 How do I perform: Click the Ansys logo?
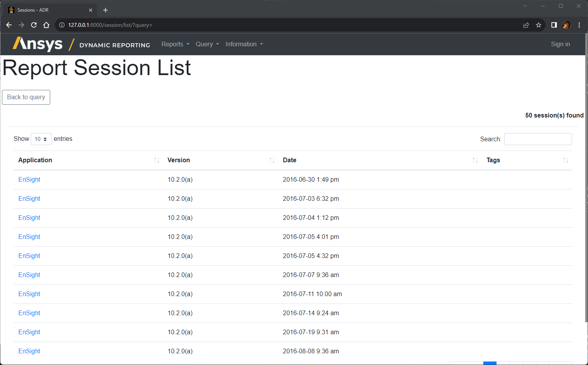[x=37, y=44]
